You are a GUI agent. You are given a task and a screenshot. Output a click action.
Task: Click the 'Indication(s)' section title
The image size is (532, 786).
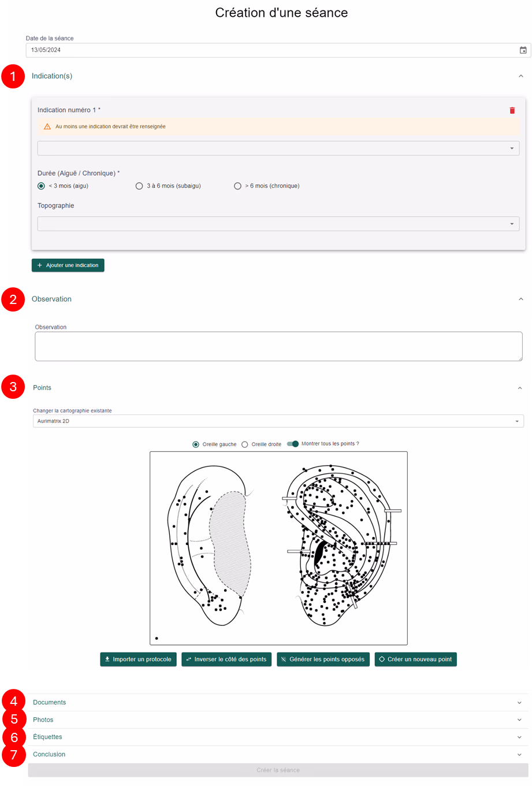click(x=52, y=76)
